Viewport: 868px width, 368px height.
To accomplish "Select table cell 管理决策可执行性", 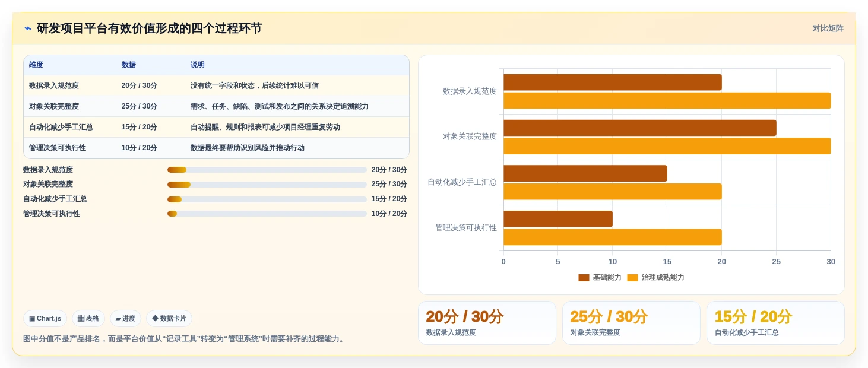I will coord(58,148).
